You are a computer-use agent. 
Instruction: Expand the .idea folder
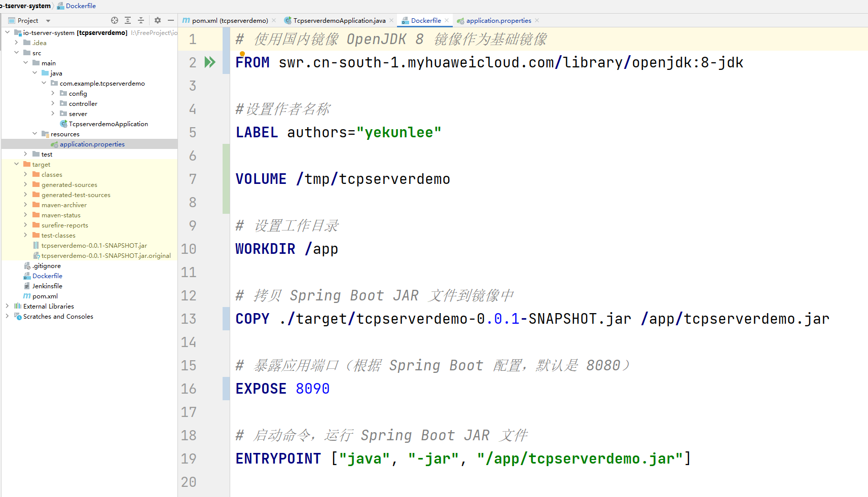[17, 43]
